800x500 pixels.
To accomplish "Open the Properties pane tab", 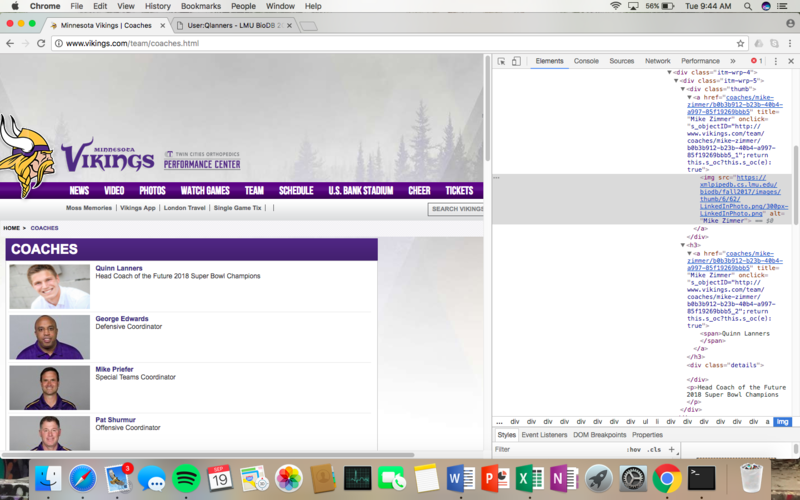I will (x=647, y=435).
